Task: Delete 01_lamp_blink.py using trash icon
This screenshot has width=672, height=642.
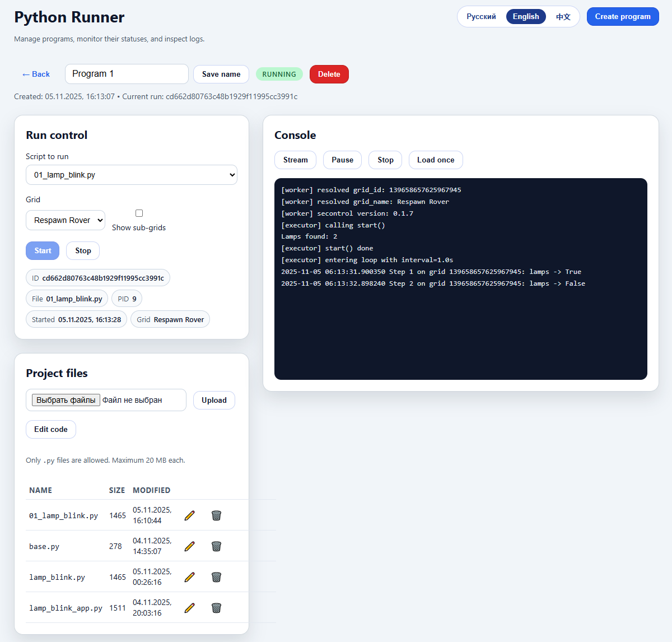Action: tap(216, 515)
